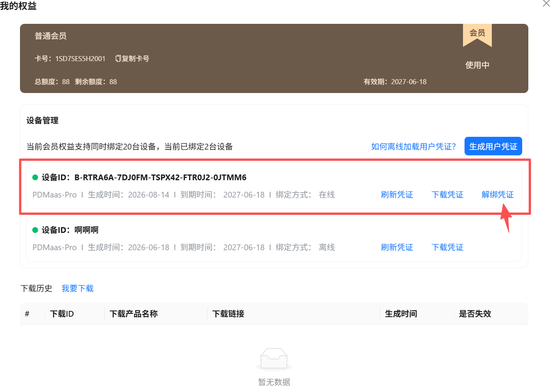The height and width of the screenshot is (392, 551).
Task: Select card number text 1SD7SES5H2001
Action: [80, 58]
